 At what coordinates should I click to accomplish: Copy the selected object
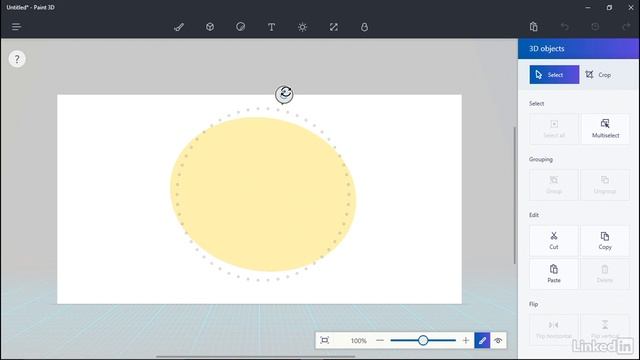pyautogui.click(x=605, y=241)
